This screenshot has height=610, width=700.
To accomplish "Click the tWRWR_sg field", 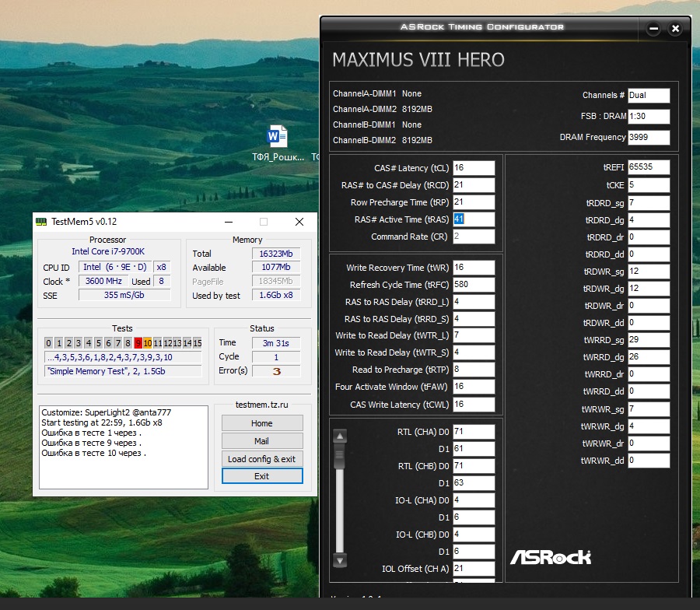I will pyautogui.click(x=649, y=409).
